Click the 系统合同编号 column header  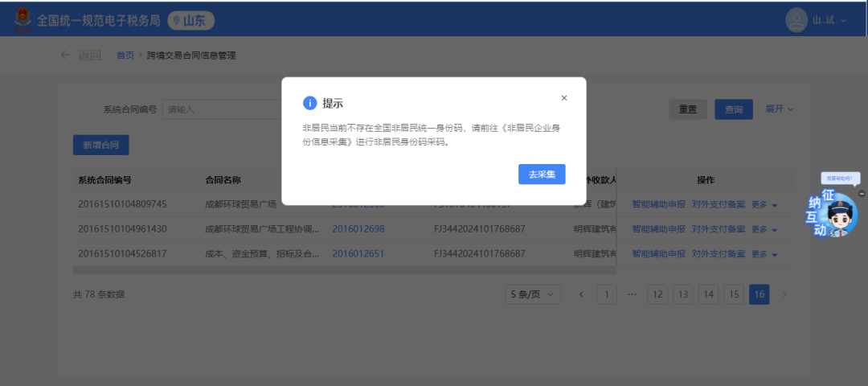click(x=104, y=181)
